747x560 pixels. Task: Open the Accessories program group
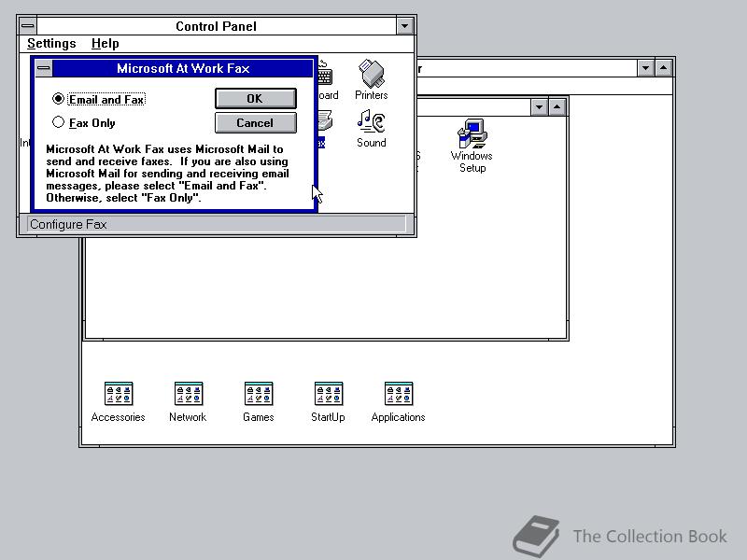point(119,402)
